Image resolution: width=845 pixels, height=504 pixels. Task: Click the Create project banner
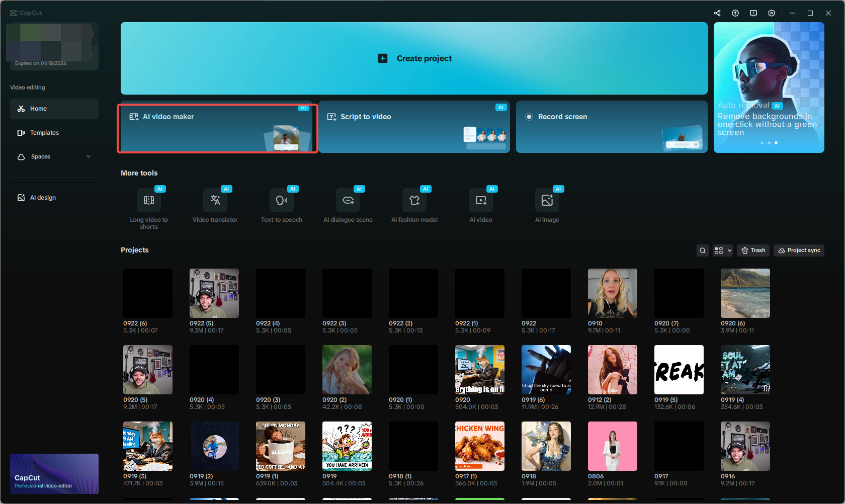click(414, 58)
